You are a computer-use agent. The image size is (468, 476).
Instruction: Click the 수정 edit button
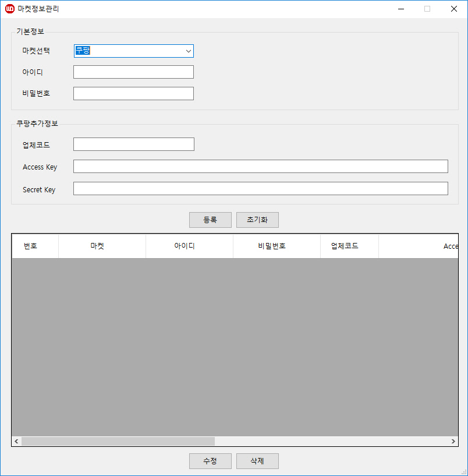pos(210,461)
